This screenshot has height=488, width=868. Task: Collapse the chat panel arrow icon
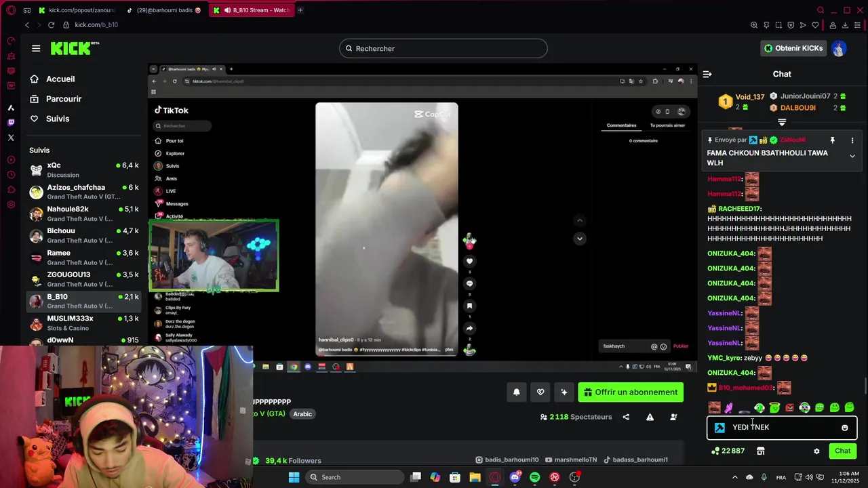(707, 75)
